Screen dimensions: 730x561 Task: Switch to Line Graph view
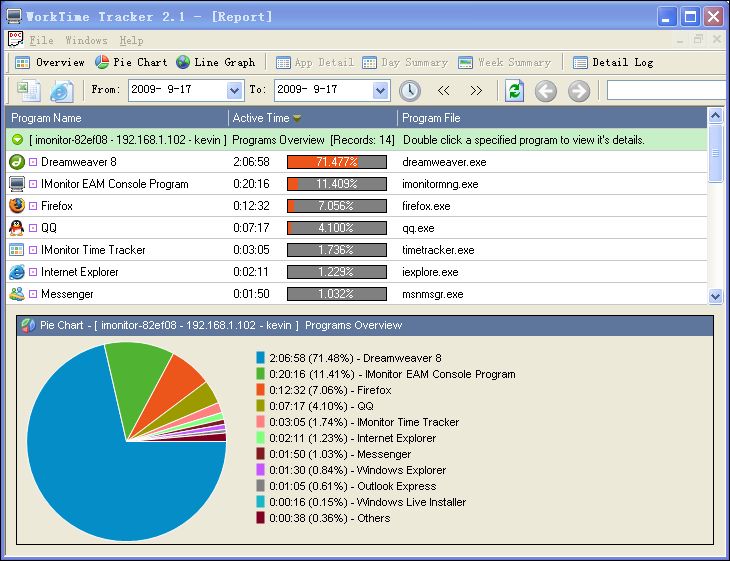click(x=216, y=62)
